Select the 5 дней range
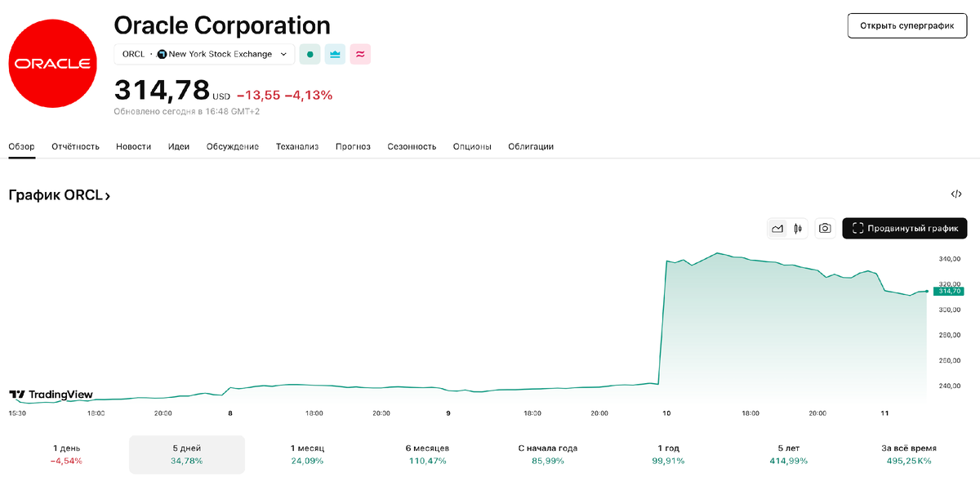980x482 pixels. pyautogui.click(x=187, y=454)
